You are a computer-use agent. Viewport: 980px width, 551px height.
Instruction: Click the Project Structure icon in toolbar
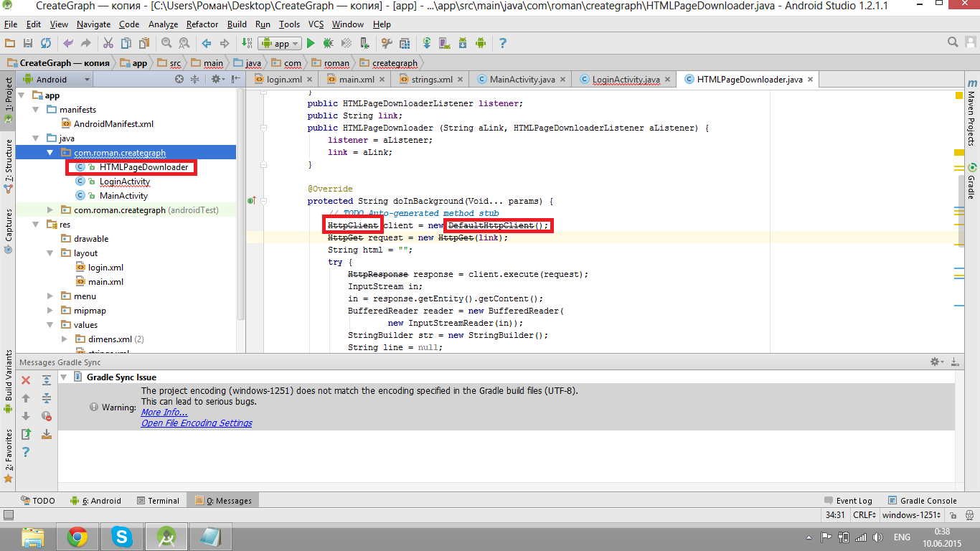(x=405, y=43)
